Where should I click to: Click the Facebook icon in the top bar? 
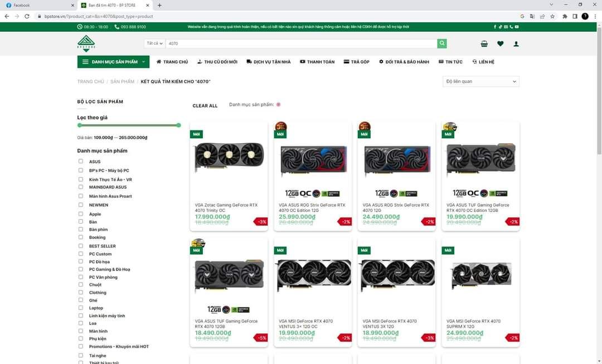click(494, 26)
